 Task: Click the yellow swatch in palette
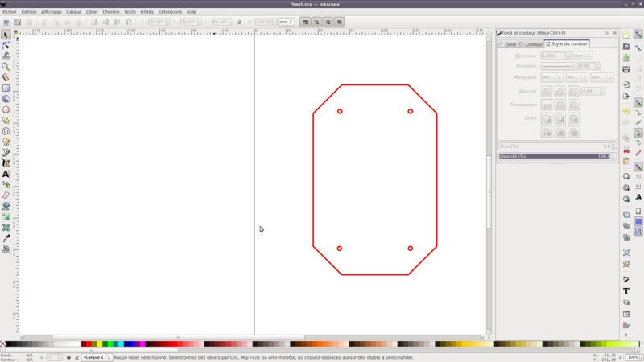click(100, 344)
